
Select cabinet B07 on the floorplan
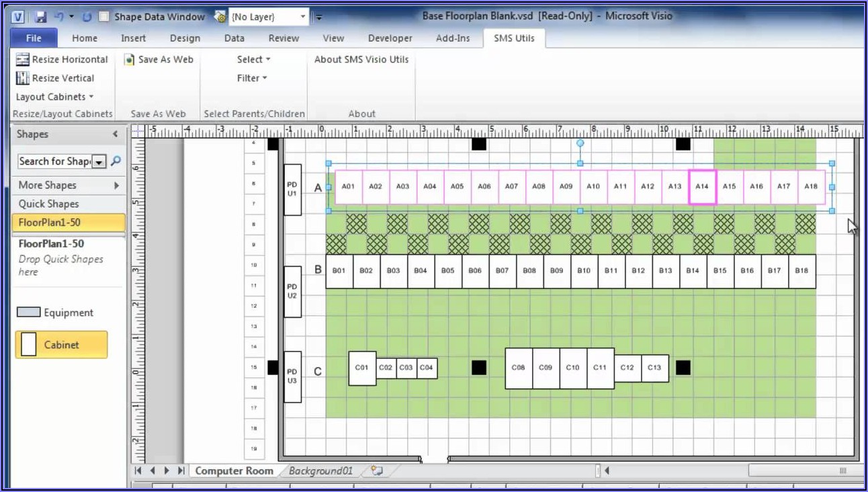(x=502, y=271)
